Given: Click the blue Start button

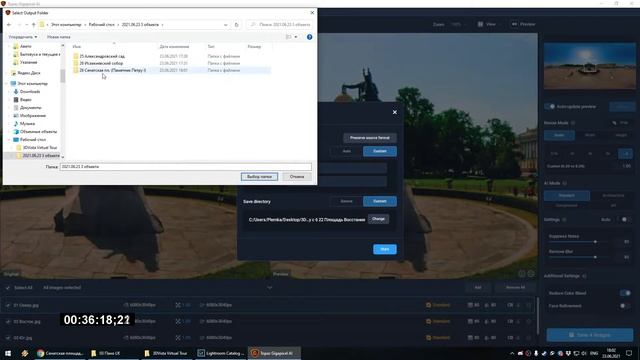Looking at the screenshot, I should pyautogui.click(x=385, y=249).
